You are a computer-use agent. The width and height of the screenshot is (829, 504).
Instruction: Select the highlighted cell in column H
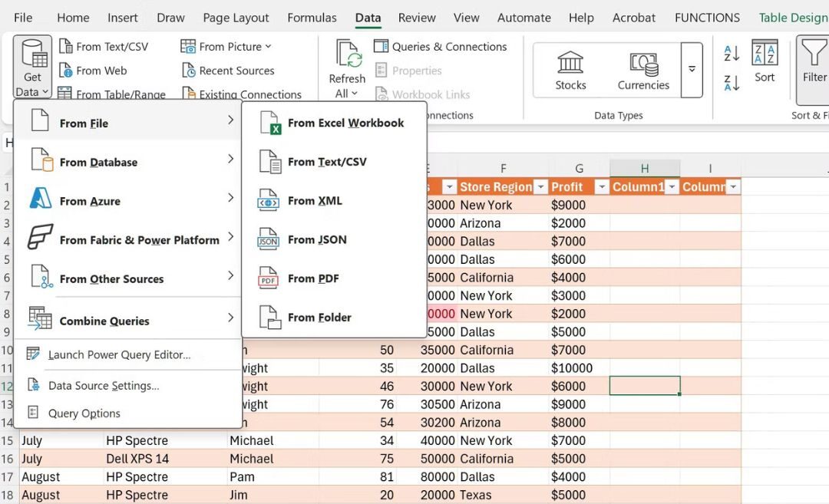pos(645,386)
